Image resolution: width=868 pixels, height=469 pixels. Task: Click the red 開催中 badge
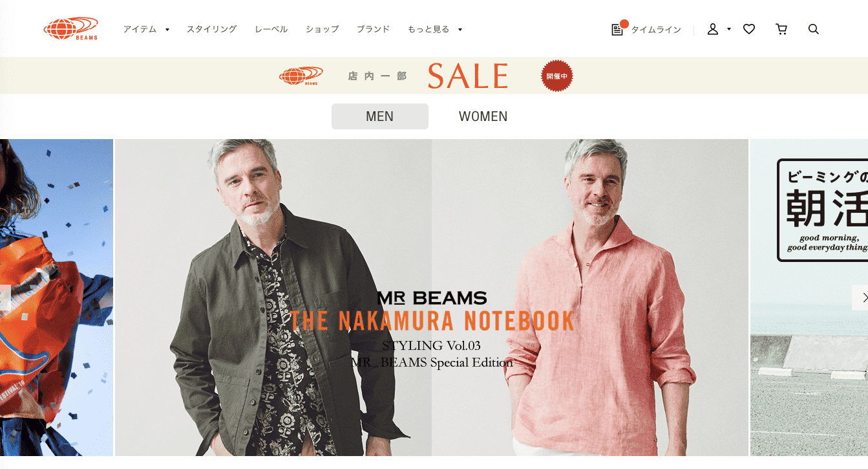tap(557, 76)
